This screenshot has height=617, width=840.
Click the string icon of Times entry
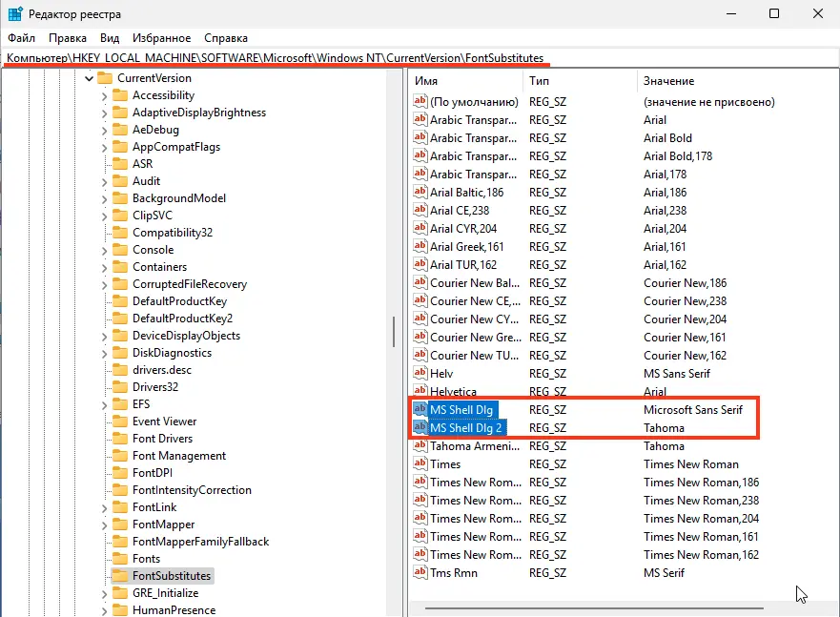[x=420, y=463]
